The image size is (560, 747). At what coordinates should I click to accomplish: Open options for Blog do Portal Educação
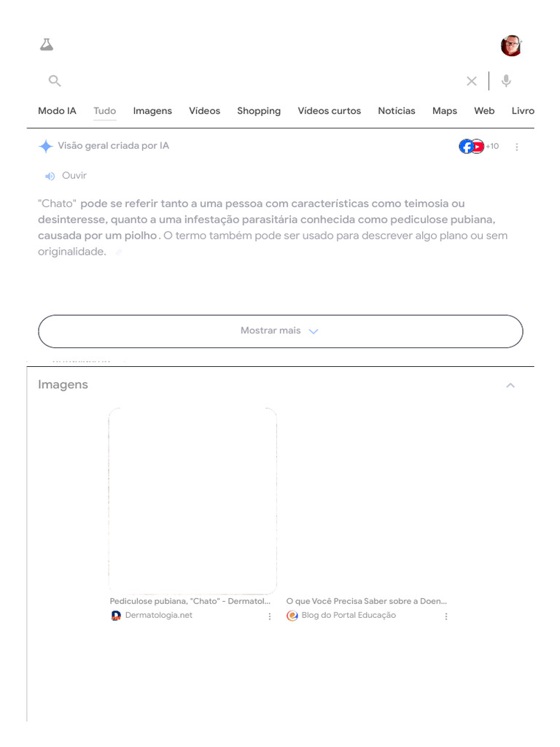(446, 616)
